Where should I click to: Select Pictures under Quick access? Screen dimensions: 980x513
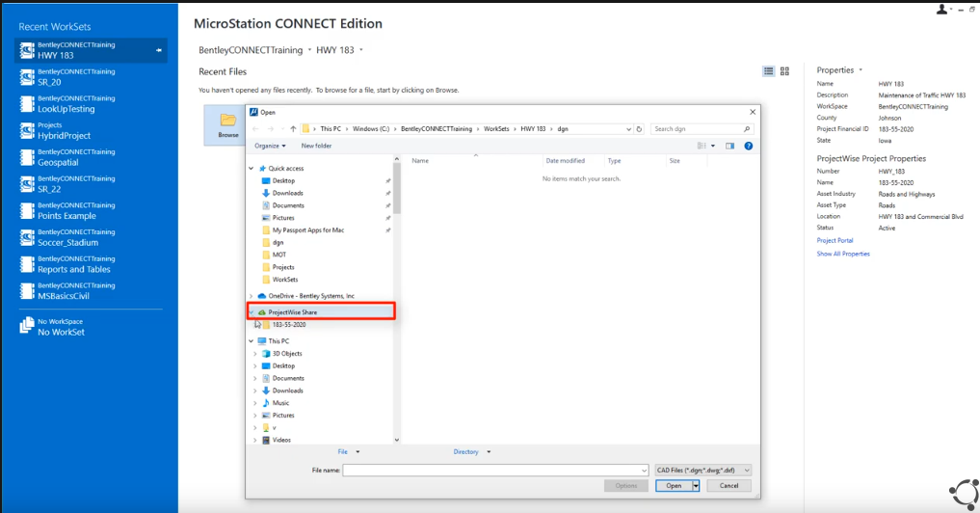283,218
